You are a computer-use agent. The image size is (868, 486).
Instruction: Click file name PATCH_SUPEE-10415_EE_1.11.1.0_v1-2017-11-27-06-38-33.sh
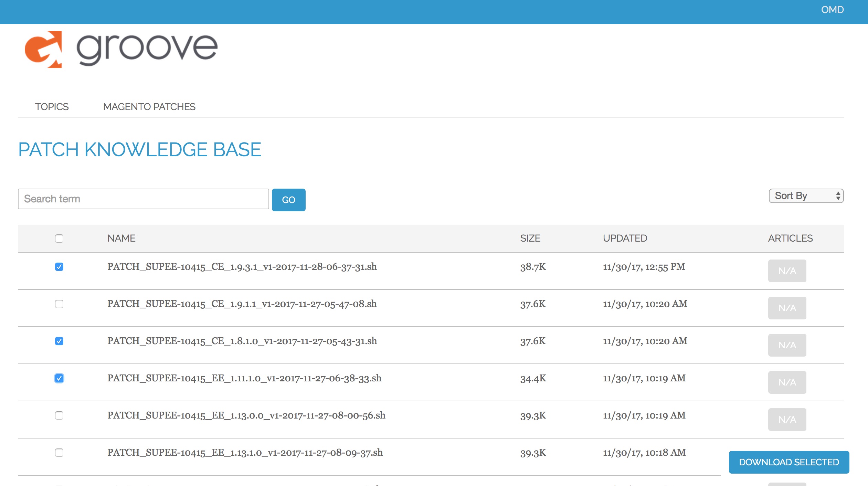pos(244,378)
